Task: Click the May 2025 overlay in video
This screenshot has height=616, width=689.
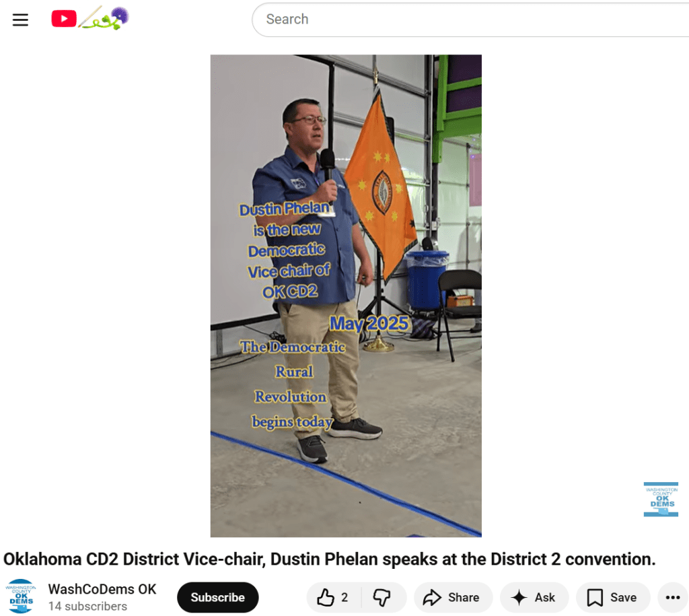Action: 369,324
